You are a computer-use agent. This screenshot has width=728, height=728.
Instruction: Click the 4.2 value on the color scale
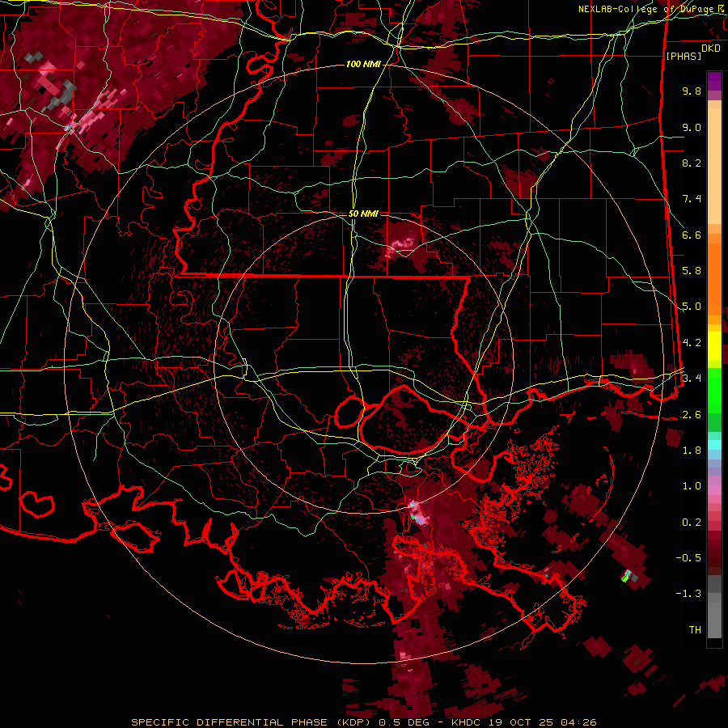coord(692,343)
